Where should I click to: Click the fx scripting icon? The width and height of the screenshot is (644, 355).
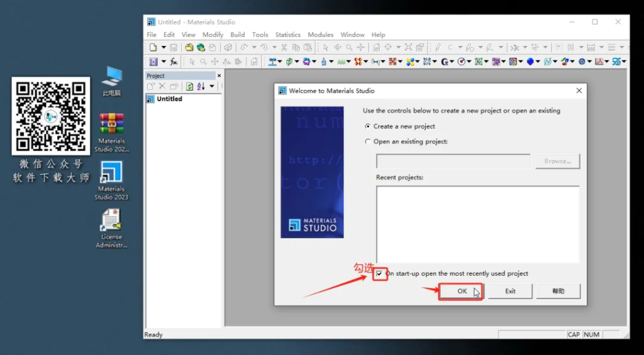pyautogui.click(x=174, y=62)
